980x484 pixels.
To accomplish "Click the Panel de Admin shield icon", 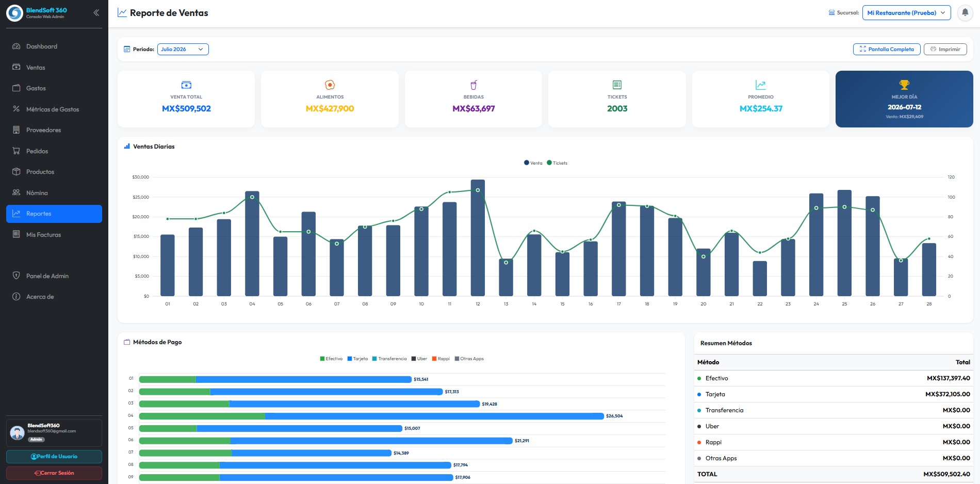I will click(17, 276).
